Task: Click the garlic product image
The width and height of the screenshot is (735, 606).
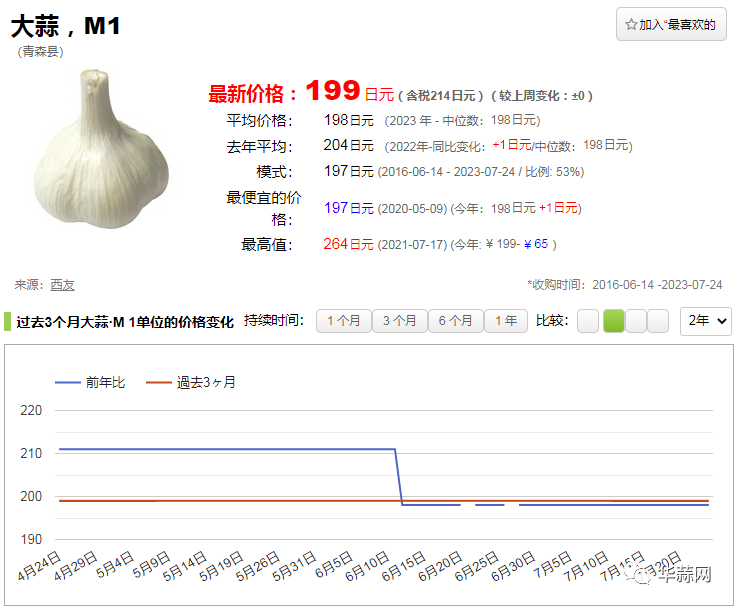Action: (x=101, y=149)
